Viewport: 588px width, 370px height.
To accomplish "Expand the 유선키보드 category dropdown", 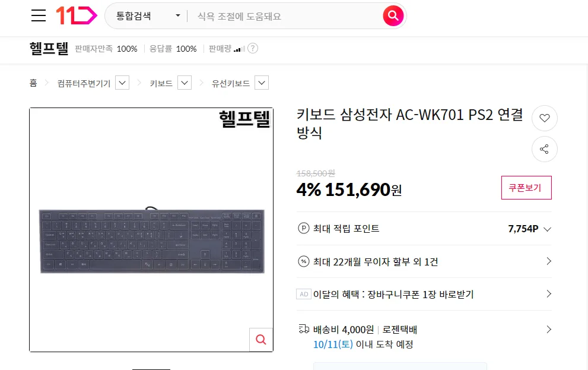I will (262, 83).
